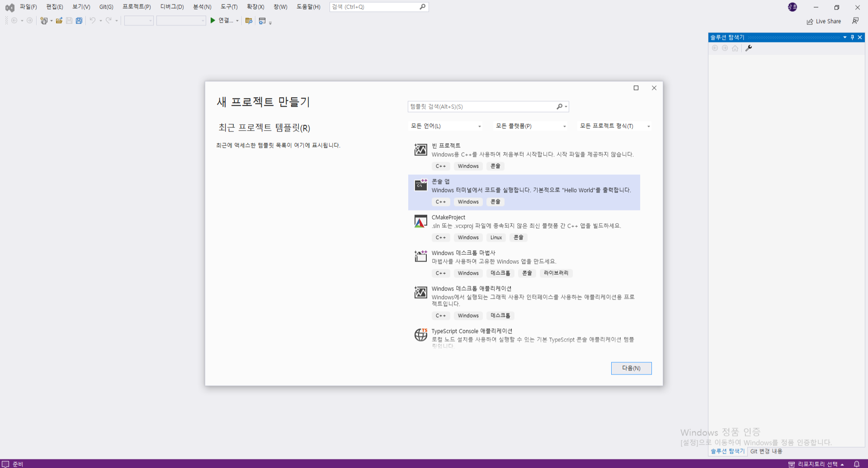868x468 pixels.
Task: Open the 보기(V) menu
Action: point(81,7)
